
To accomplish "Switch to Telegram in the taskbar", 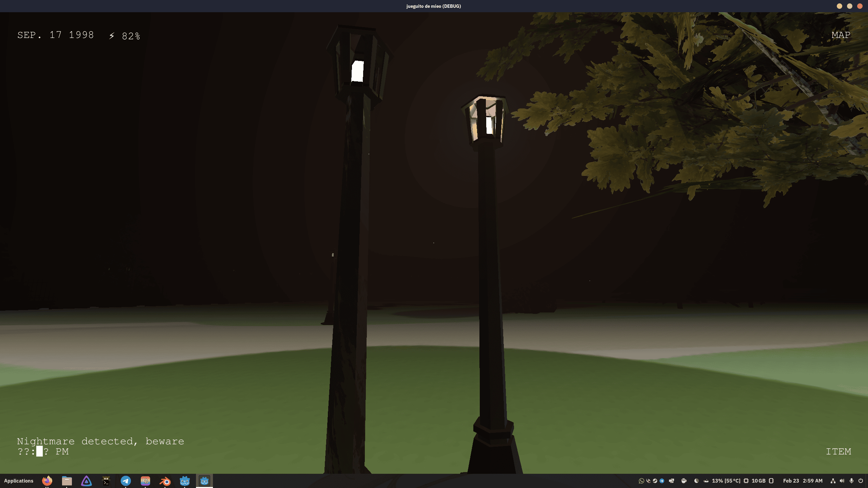I will tap(126, 481).
